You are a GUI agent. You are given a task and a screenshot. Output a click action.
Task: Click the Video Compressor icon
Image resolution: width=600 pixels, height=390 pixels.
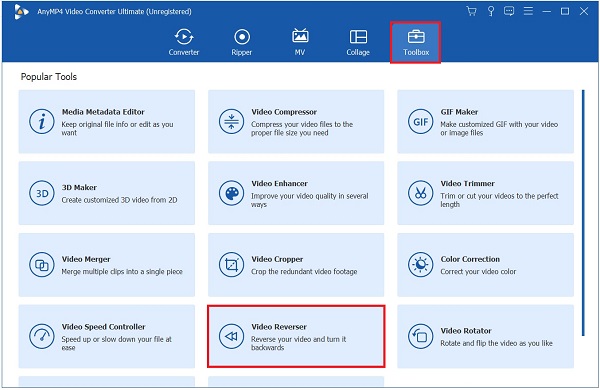pos(232,122)
